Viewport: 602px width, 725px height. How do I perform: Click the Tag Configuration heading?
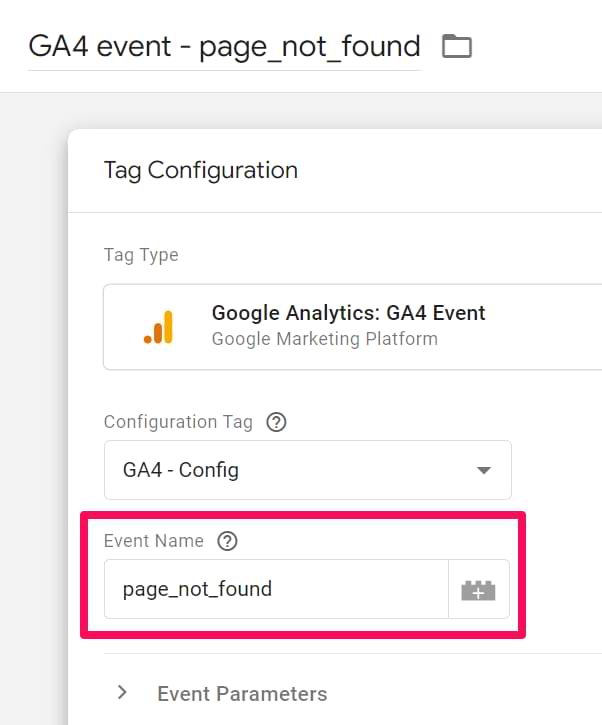pyautogui.click(x=201, y=170)
